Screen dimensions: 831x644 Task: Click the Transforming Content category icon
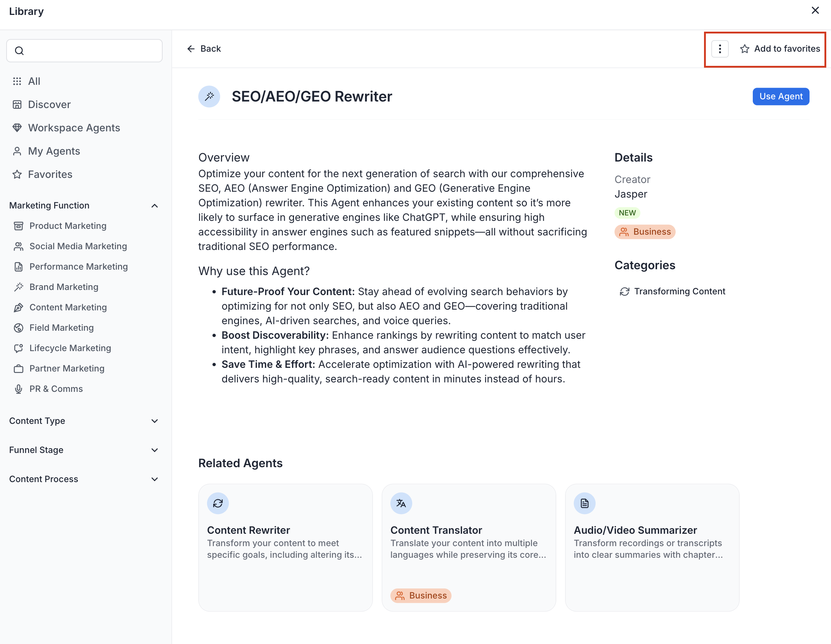(624, 291)
